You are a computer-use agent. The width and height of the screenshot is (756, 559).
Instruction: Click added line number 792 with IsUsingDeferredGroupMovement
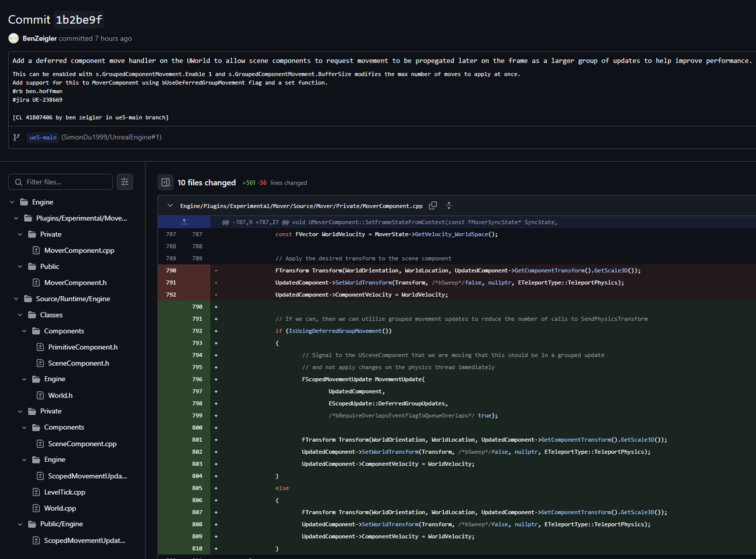[x=197, y=330]
